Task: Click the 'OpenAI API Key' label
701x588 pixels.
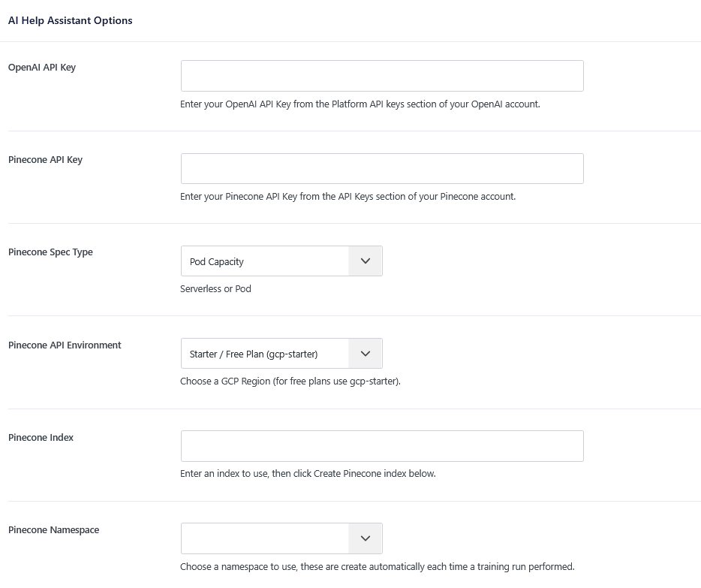Action: [42, 68]
